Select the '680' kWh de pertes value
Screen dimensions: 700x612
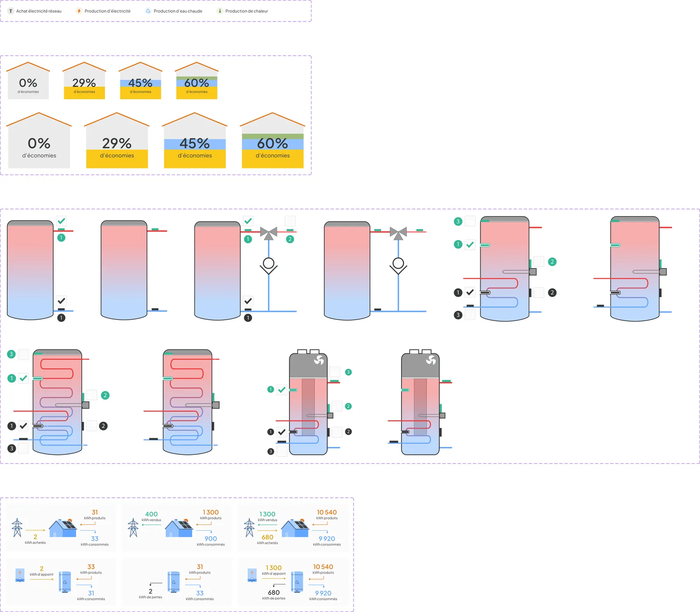274,592
